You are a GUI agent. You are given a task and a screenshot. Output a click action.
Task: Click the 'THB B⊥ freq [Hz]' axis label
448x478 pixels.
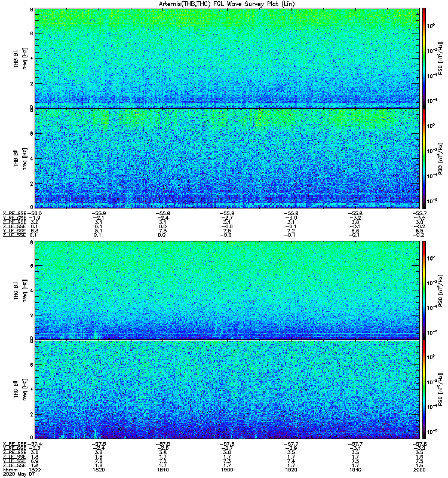pos(20,58)
